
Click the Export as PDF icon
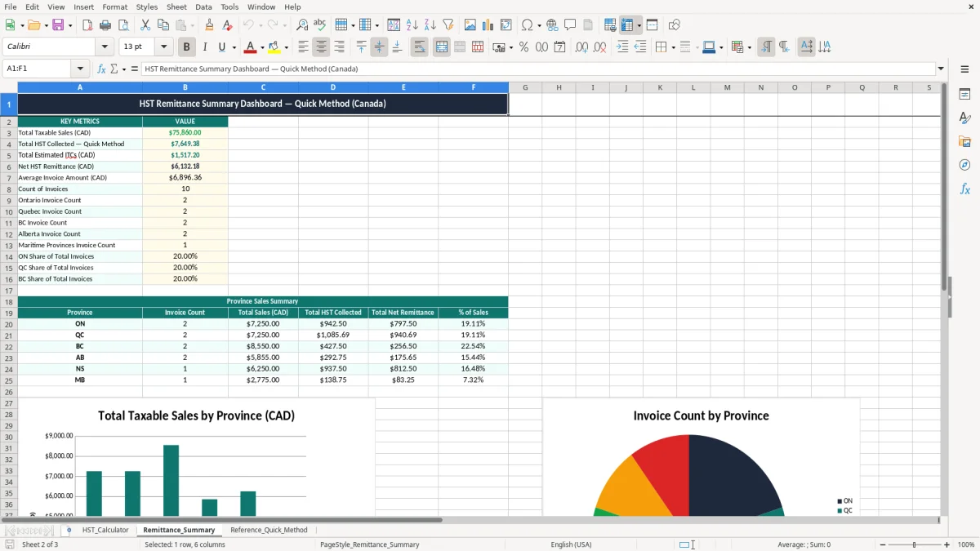pyautogui.click(x=87, y=25)
